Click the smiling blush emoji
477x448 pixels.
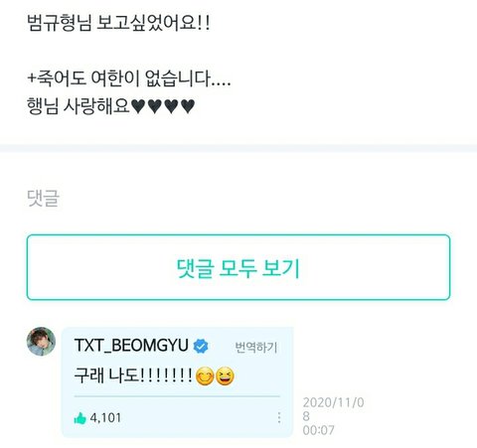[205, 376]
